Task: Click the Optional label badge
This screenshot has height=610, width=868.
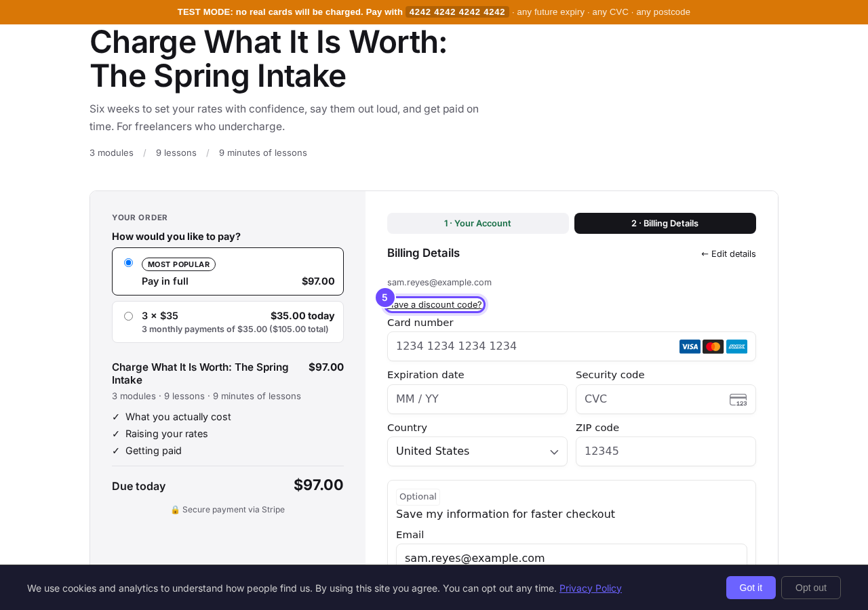Action: click(x=418, y=497)
